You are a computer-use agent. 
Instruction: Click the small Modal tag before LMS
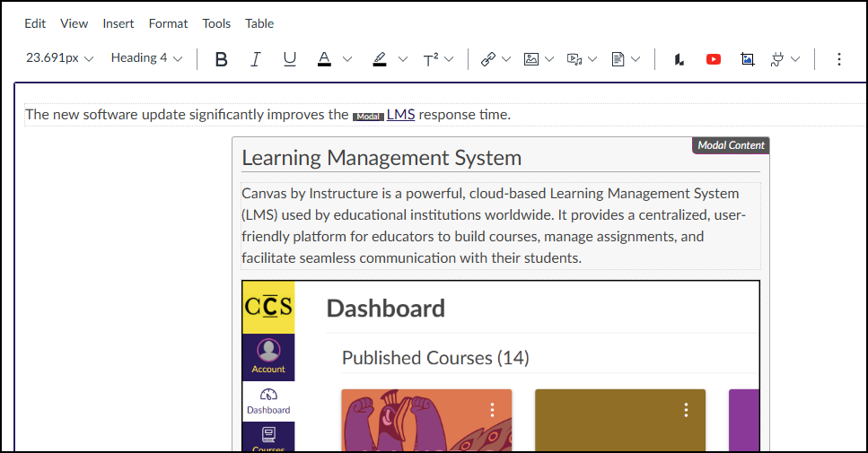click(368, 116)
